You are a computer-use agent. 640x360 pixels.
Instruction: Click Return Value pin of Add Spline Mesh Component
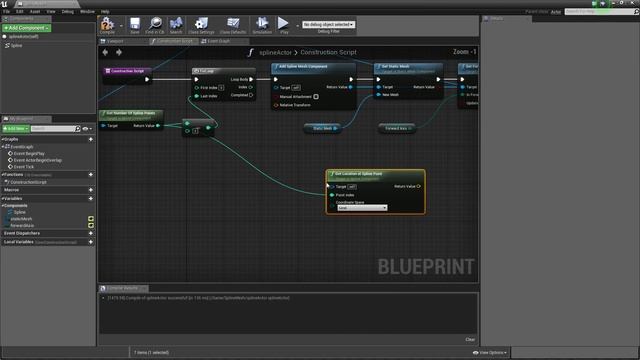tap(351, 87)
